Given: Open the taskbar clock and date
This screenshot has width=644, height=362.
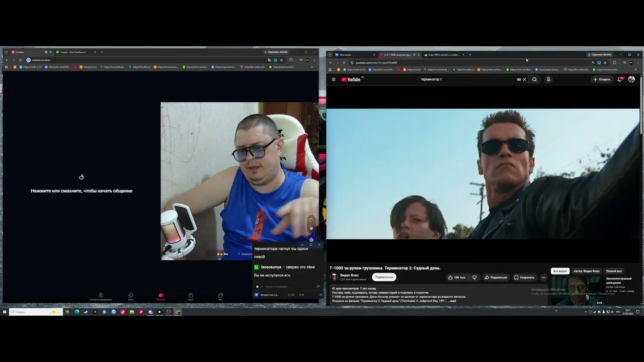Looking at the screenshot, I should [628, 312].
